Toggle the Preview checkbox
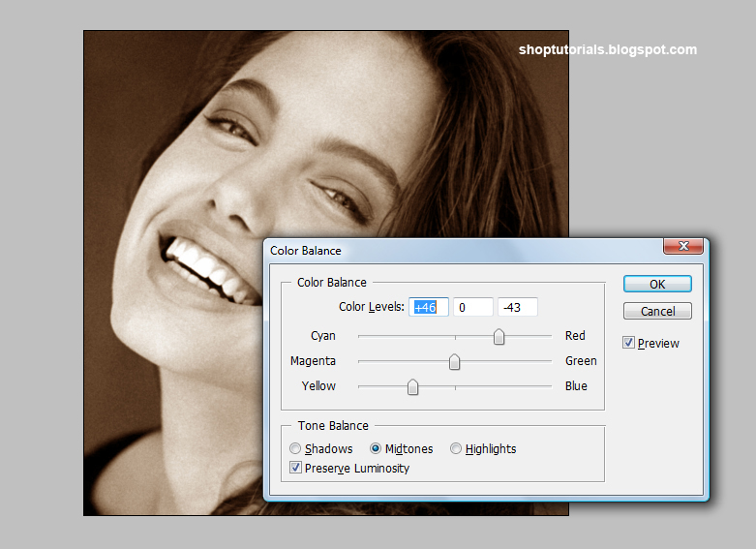This screenshot has height=549, width=756. tap(628, 343)
